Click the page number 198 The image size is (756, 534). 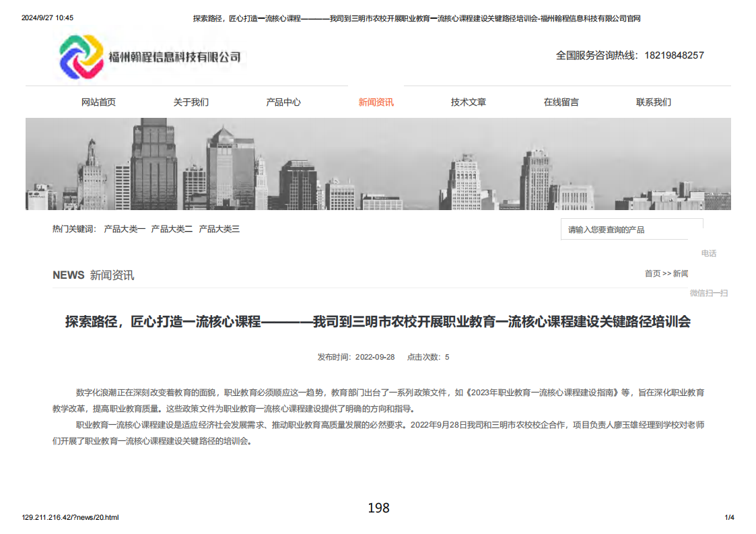(x=378, y=508)
